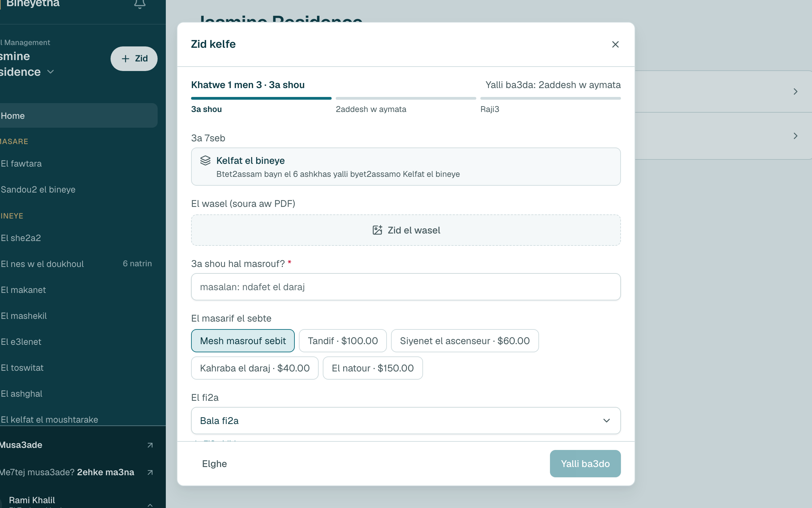Select Siyenet el ascenseur $60.00 chip
Viewport: 812px width, 508px height.
[465, 341]
